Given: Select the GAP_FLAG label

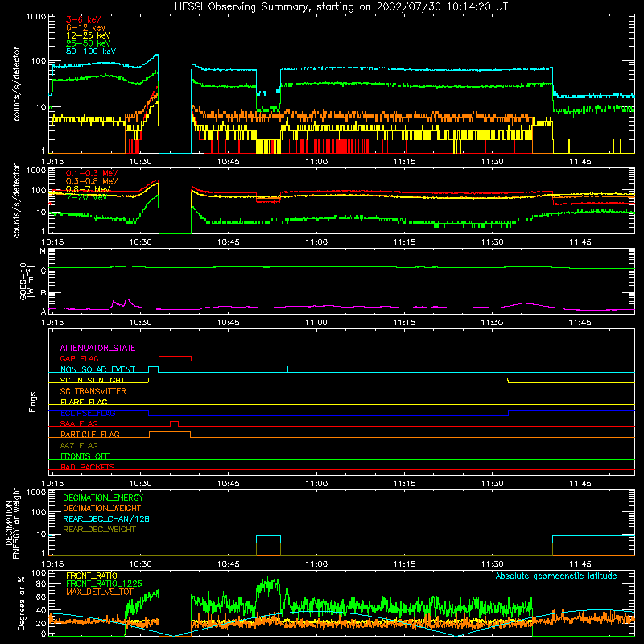Looking at the screenshot, I should [x=79, y=358].
